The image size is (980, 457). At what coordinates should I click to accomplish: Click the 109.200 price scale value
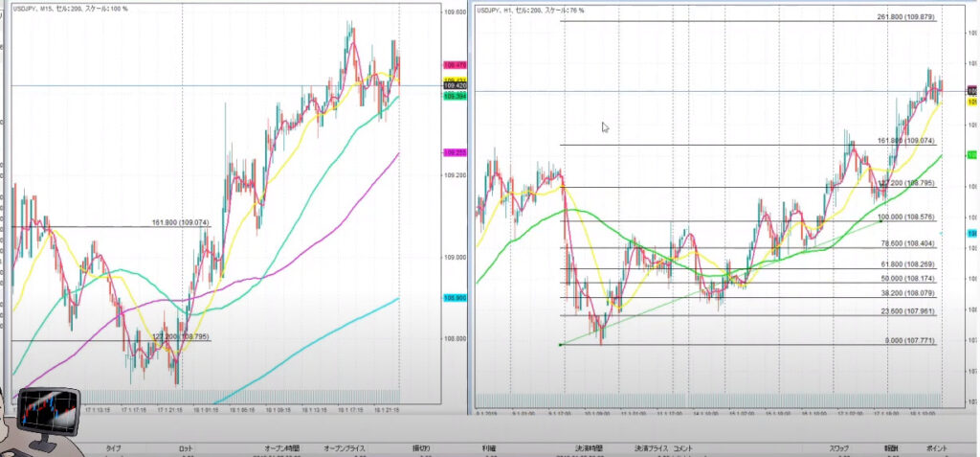455,175
